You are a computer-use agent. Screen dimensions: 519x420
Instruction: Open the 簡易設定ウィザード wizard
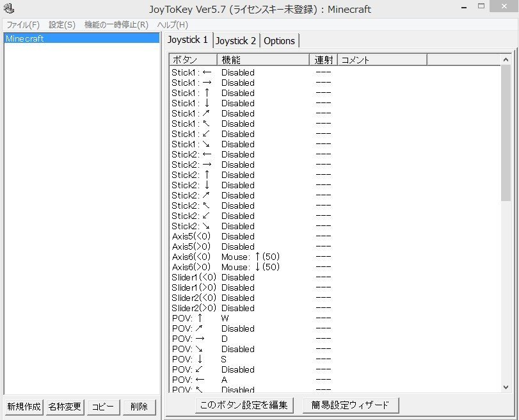point(350,405)
